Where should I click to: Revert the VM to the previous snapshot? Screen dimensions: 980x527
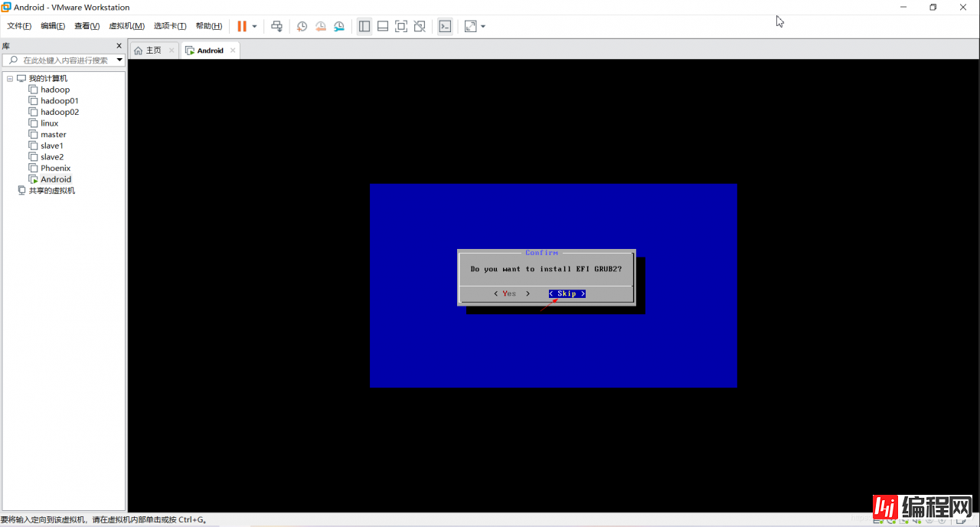click(x=321, y=26)
